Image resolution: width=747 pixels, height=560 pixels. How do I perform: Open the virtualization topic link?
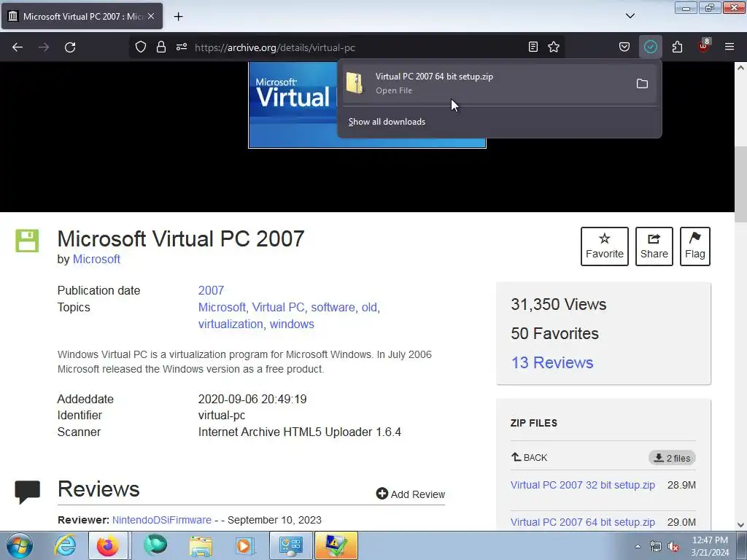pos(231,324)
